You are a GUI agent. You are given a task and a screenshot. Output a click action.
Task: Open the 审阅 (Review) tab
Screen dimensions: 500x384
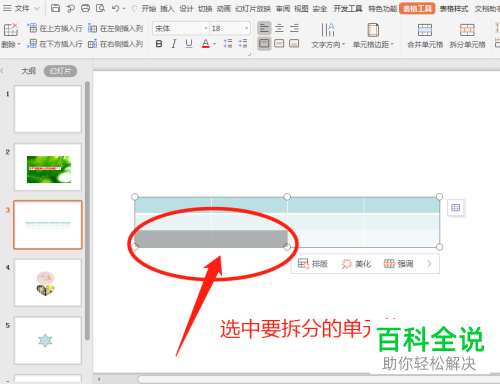[x=283, y=9]
